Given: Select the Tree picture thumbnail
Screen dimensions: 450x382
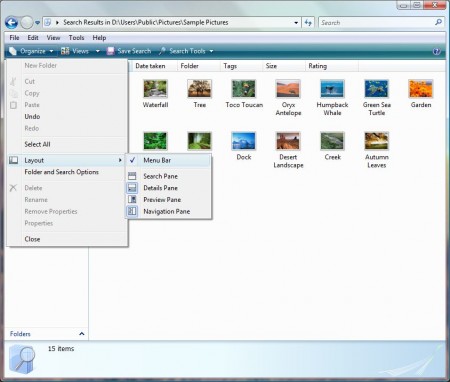Looking at the screenshot, I should [x=199, y=89].
